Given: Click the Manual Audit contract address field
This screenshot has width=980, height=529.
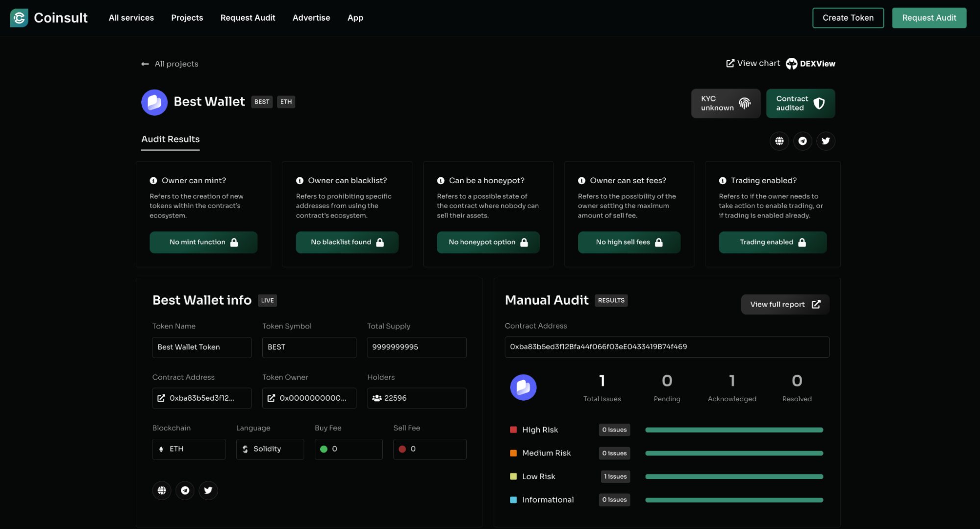Looking at the screenshot, I should [667, 347].
